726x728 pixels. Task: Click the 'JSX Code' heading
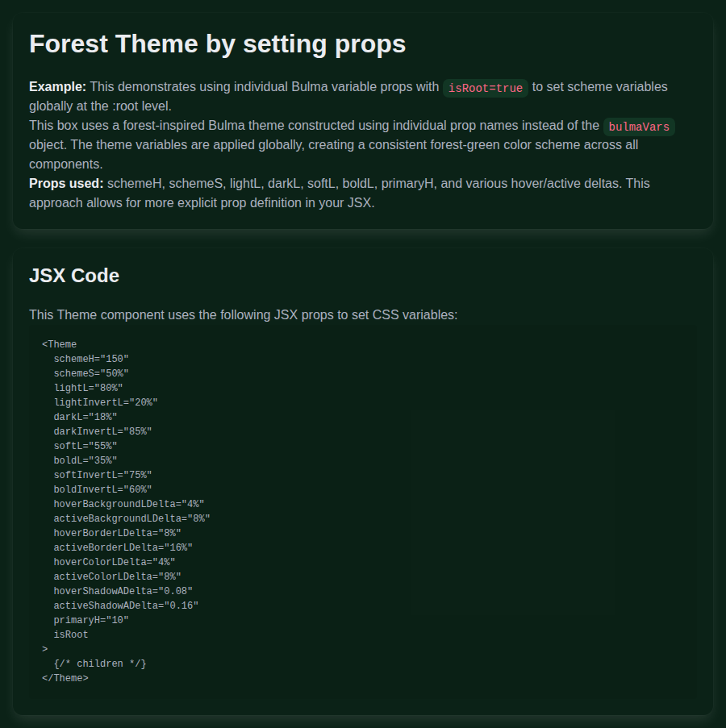coord(74,276)
